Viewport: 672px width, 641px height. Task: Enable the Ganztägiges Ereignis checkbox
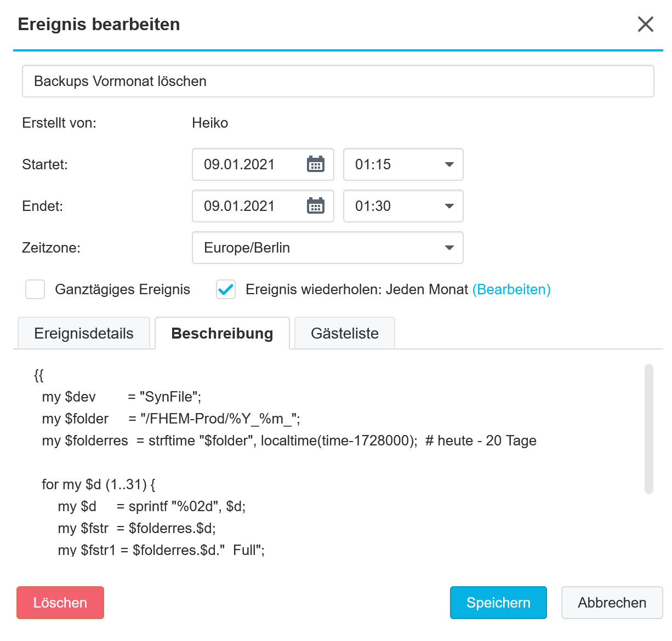(35, 289)
